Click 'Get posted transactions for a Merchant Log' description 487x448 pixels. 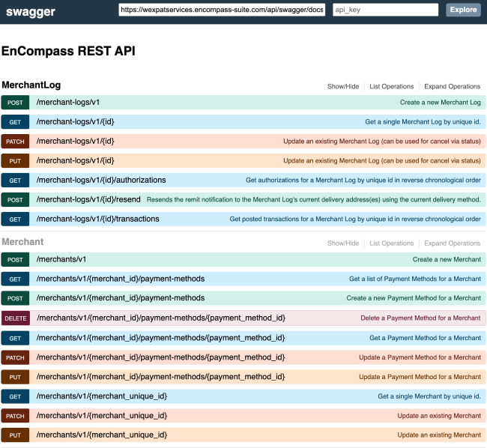pyautogui.click(x=355, y=219)
